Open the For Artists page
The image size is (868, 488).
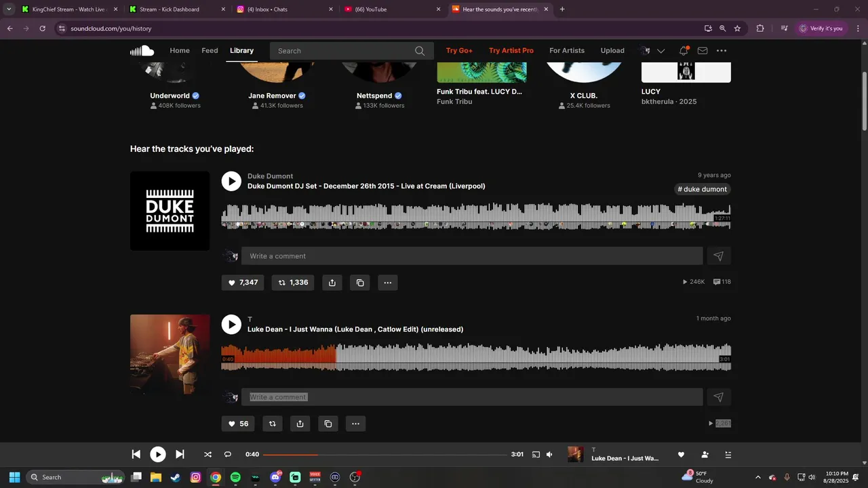coord(567,51)
